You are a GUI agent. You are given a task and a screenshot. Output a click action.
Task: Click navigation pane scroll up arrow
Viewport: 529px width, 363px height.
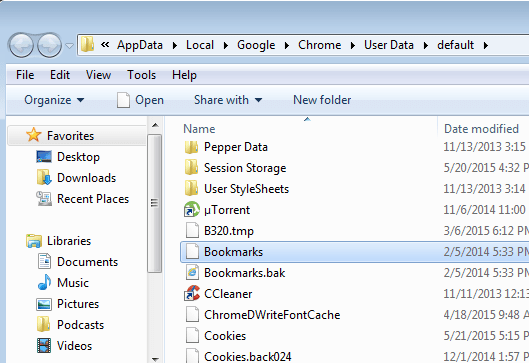pos(155,125)
